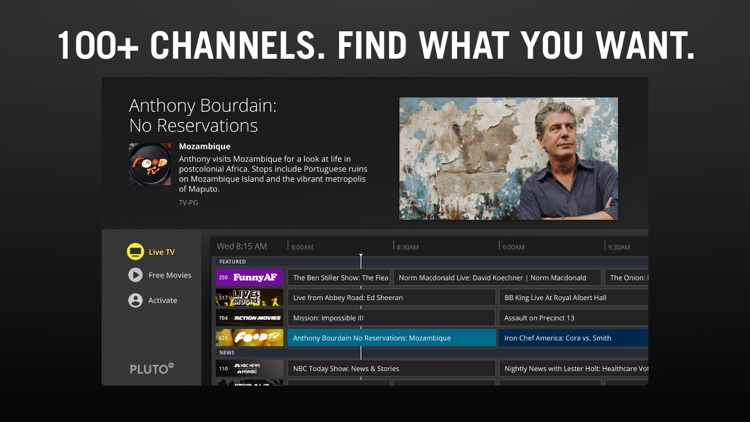Select Norm Macdonald Live: David Koechner program
The image size is (750, 422).
pyautogui.click(x=497, y=278)
